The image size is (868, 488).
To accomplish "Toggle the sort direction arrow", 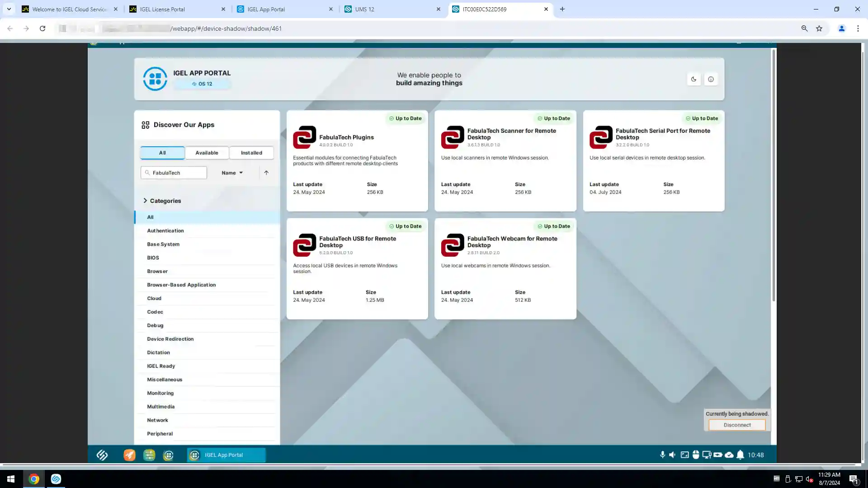I will (x=266, y=173).
